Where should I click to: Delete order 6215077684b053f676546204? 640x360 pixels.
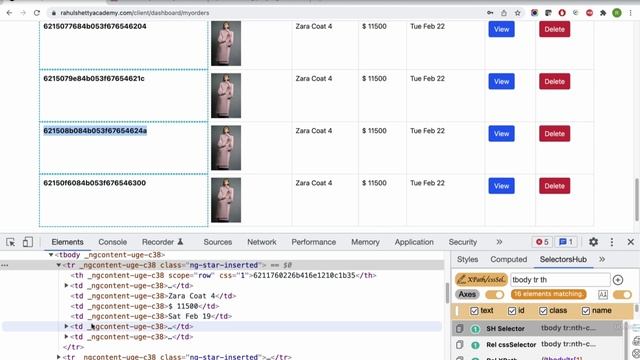(x=554, y=29)
